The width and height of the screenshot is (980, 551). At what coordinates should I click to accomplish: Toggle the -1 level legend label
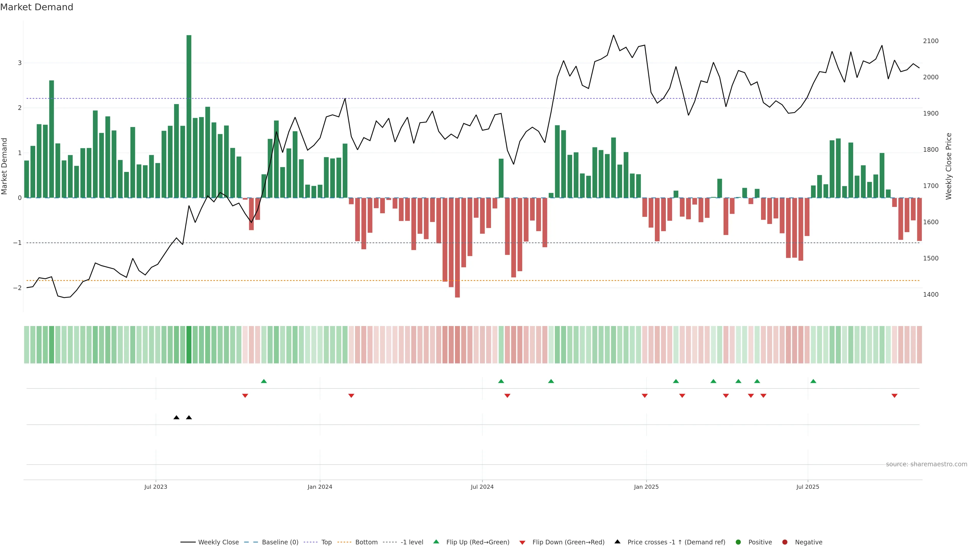click(412, 542)
